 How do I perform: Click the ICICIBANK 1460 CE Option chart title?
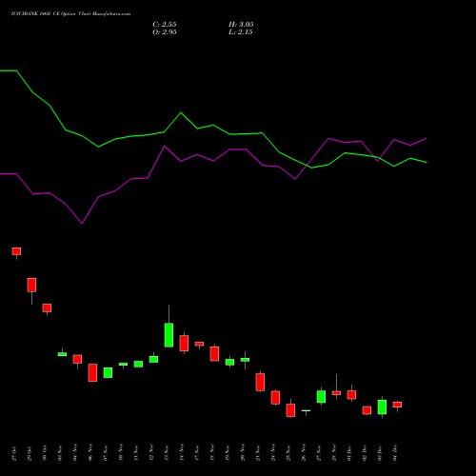70,14
